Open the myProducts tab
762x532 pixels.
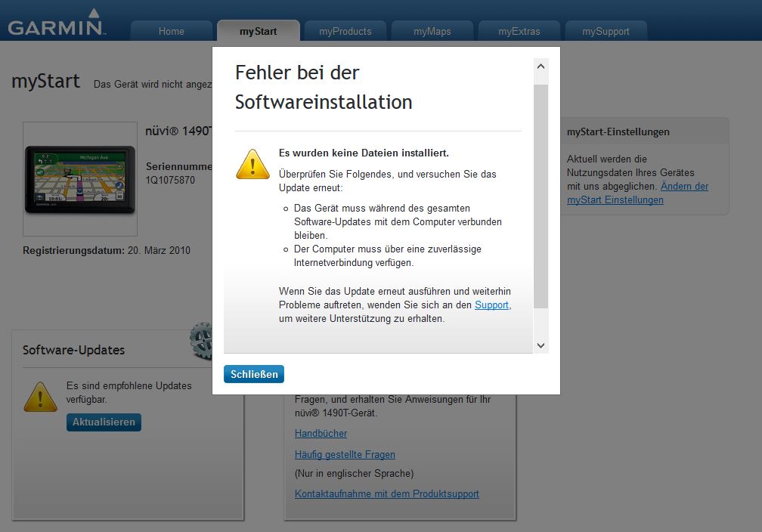point(345,32)
